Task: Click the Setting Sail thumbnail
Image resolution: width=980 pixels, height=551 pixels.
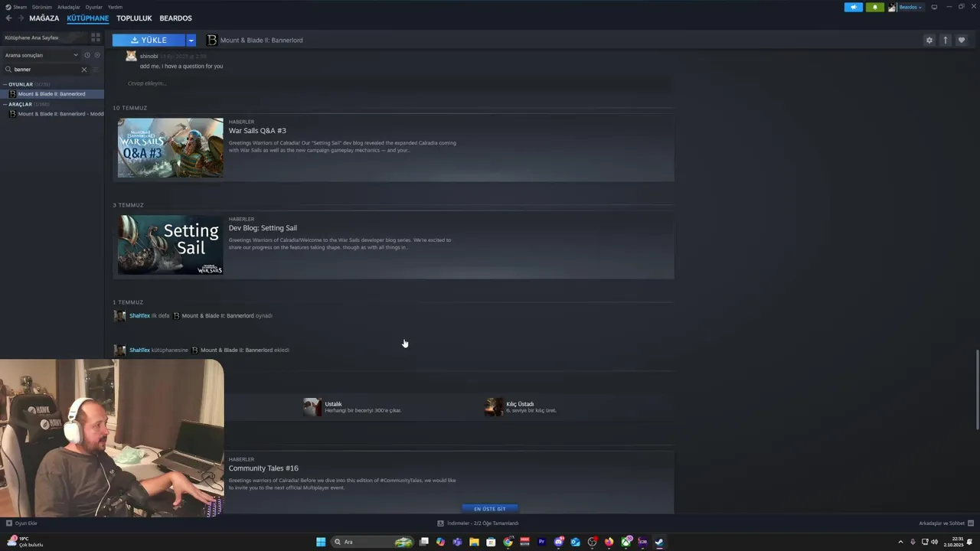Action: 170,245
